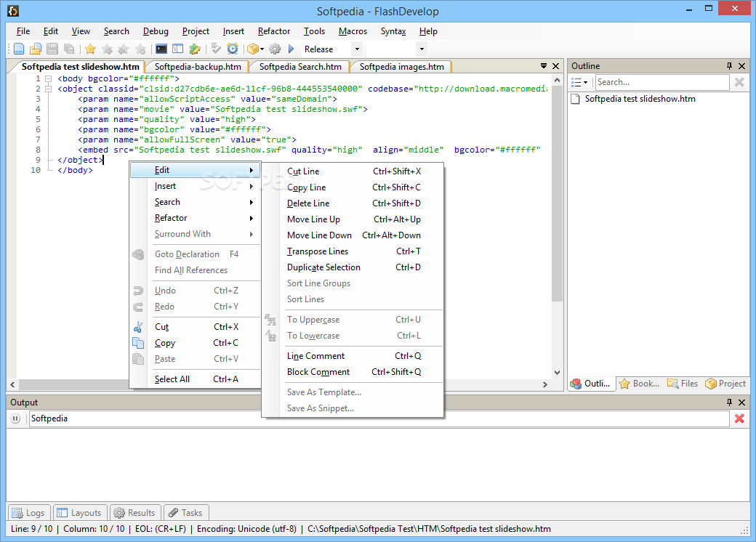756x542 pixels.
Task: Switch to the Project panel tab
Action: tap(725, 384)
